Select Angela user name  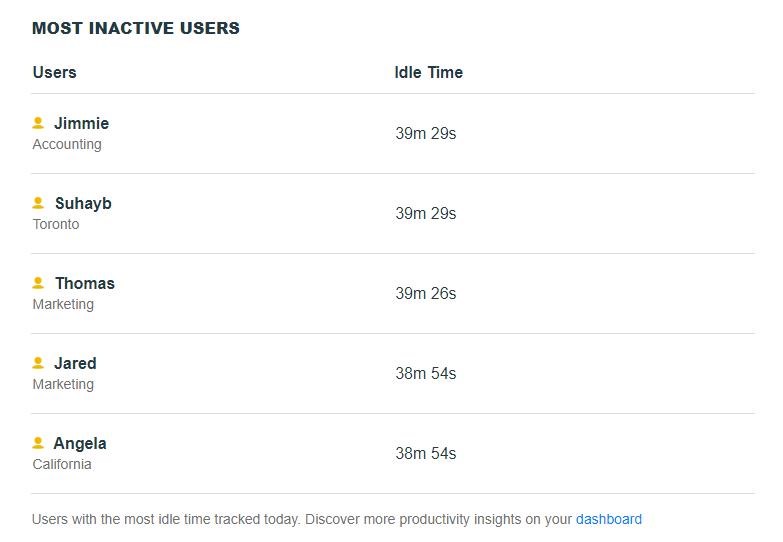click(x=80, y=444)
